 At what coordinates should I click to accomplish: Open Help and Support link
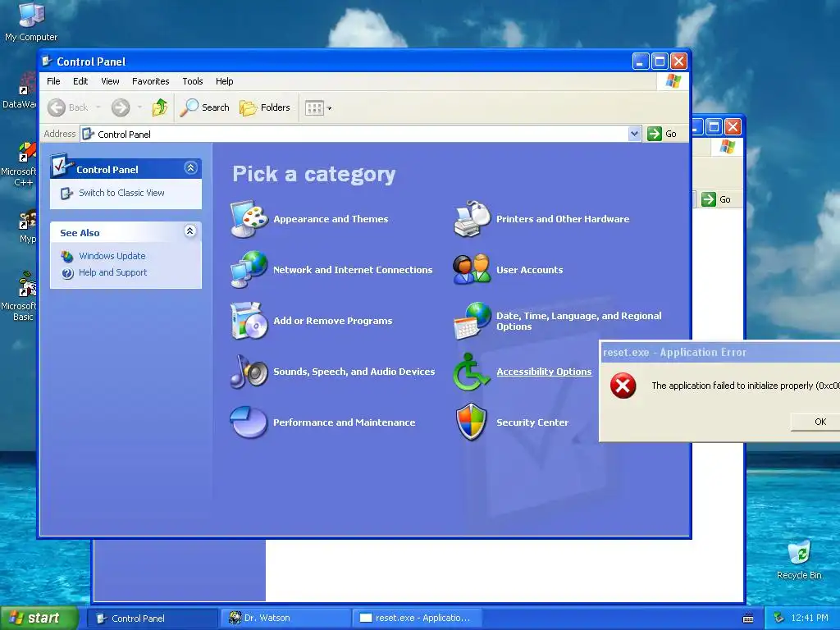tap(112, 272)
